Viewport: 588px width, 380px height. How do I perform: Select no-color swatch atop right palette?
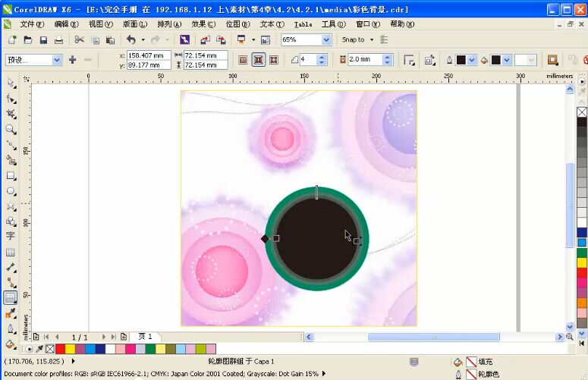tap(582, 112)
